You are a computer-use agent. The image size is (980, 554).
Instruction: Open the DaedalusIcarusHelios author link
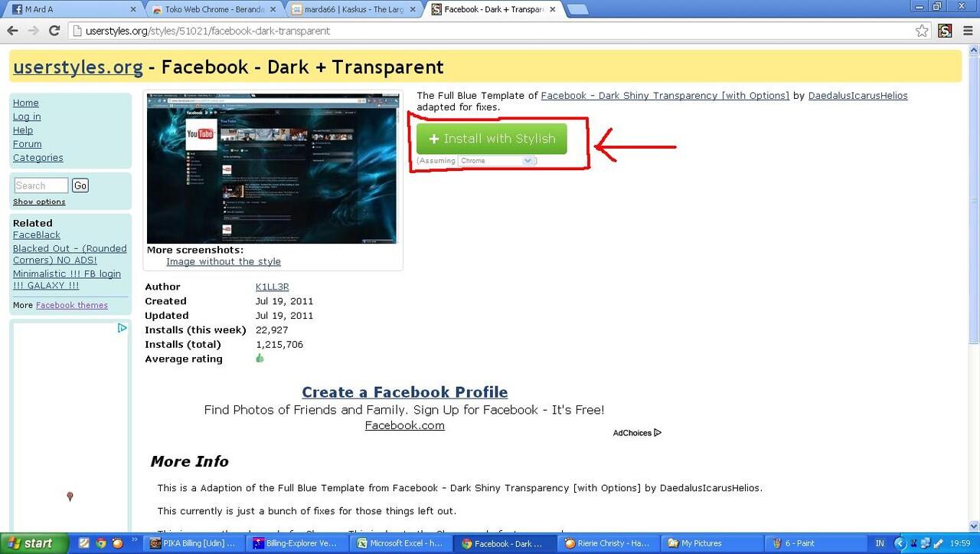click(x=857, y=96)
